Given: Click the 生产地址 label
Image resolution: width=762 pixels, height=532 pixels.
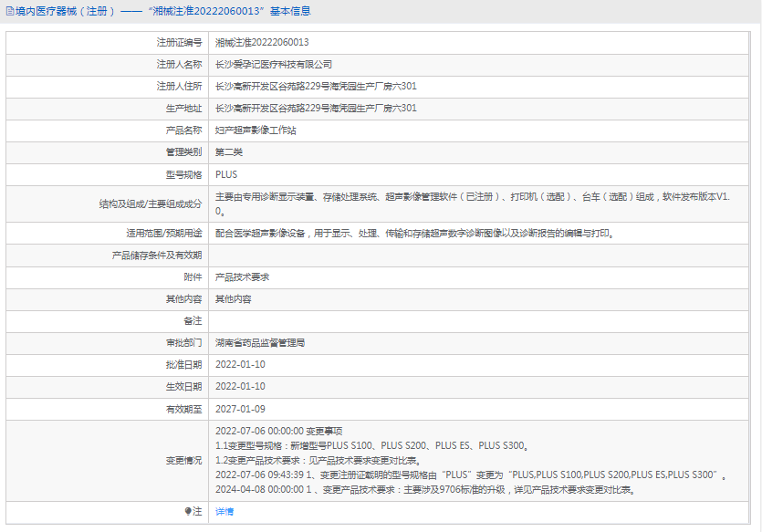Looking at the screenshot, I should pyautogui.click(x=183, y=109).
